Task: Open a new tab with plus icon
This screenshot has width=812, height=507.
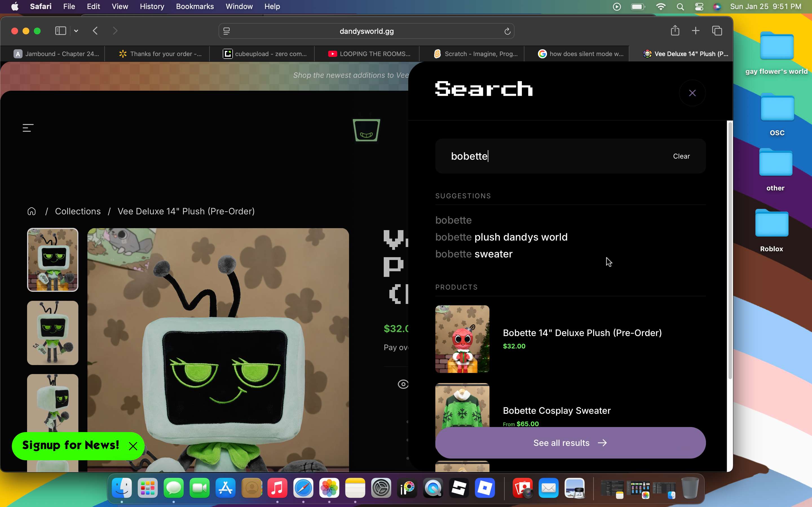Action: coord(696,31)
